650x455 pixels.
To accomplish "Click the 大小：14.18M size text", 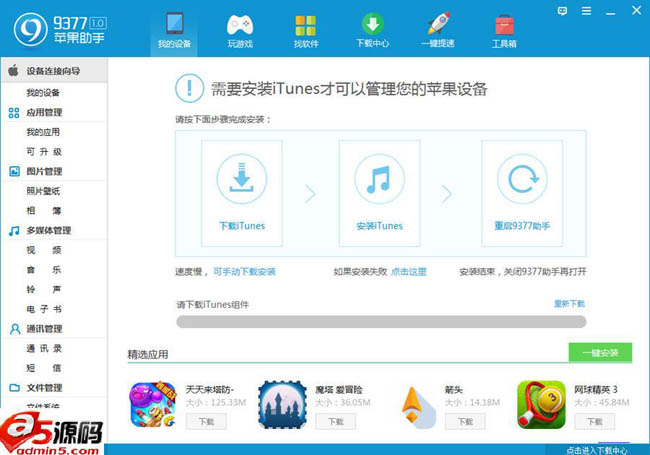I will click(x=472, y=402).
